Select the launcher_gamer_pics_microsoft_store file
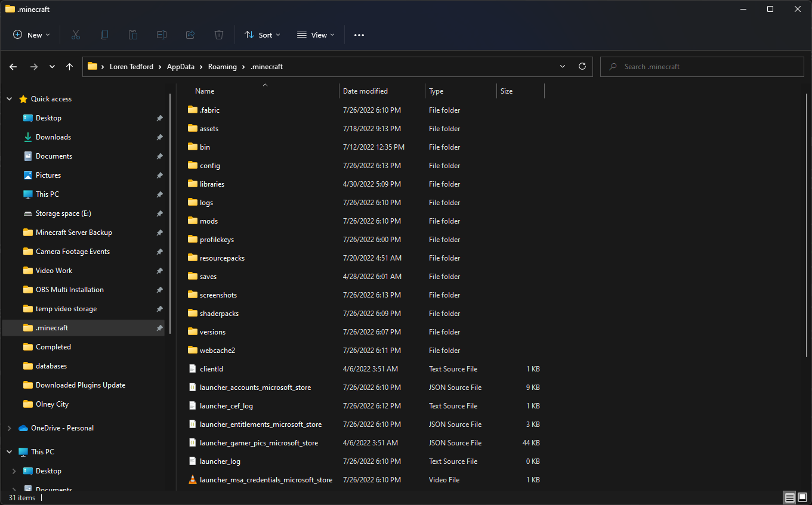The width and height of the screenshot is (812, 505). 364,442
